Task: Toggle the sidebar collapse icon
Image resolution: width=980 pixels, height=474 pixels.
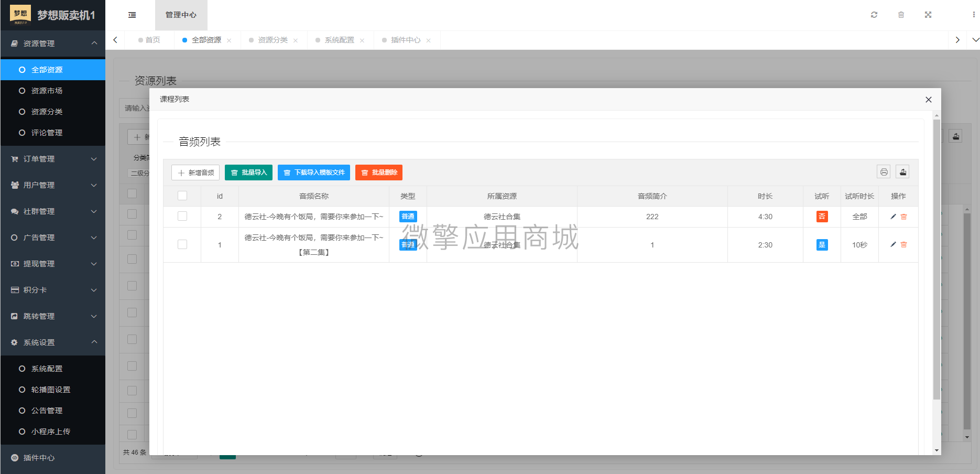Action: pyautogui.click(x=132, y=15)
